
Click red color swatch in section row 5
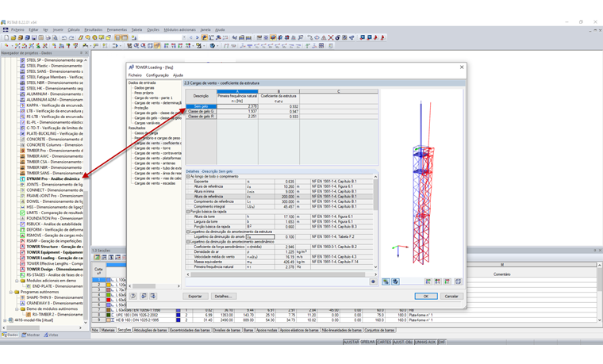tap(109, 300)
